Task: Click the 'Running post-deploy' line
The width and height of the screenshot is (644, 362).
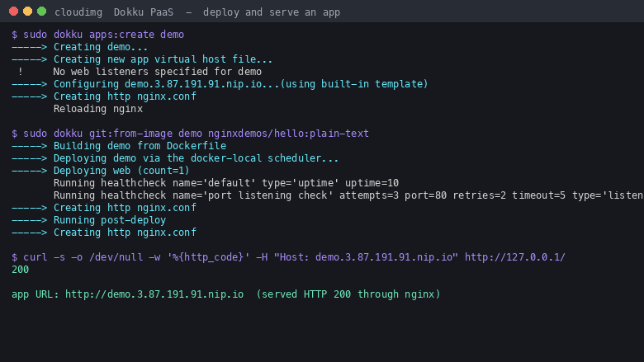Action: [88, 220]
